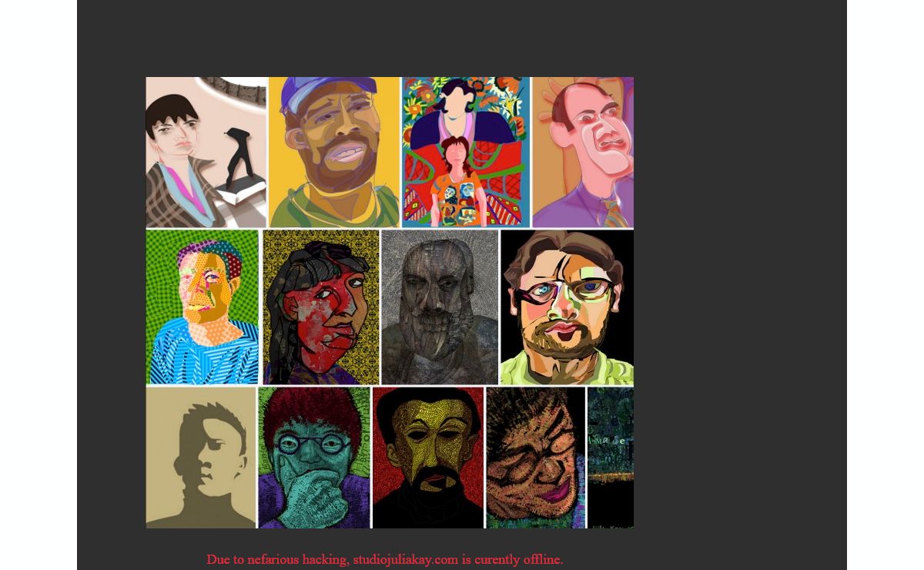Screen dimensions: 924x570
Task: Open the bearded man with glasses portrait
Action: click(567, 307)
